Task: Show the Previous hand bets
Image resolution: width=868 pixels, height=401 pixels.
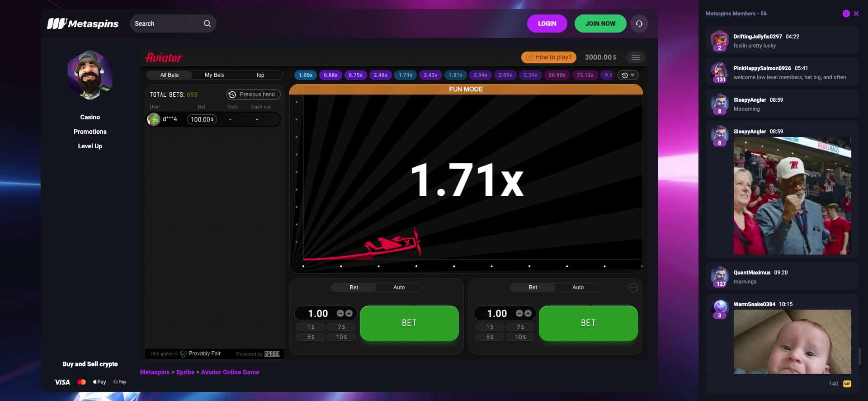Action: [x=253, y=94]
